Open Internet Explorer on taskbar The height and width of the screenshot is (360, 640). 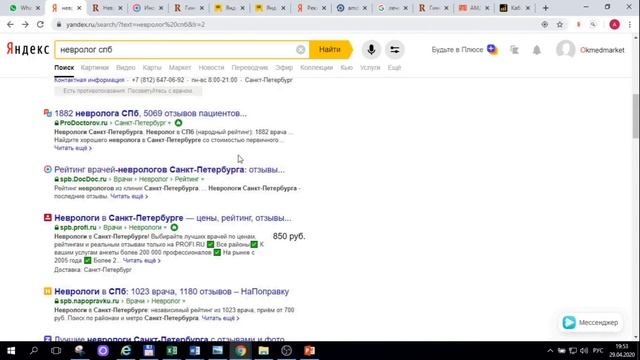point(126,351)
